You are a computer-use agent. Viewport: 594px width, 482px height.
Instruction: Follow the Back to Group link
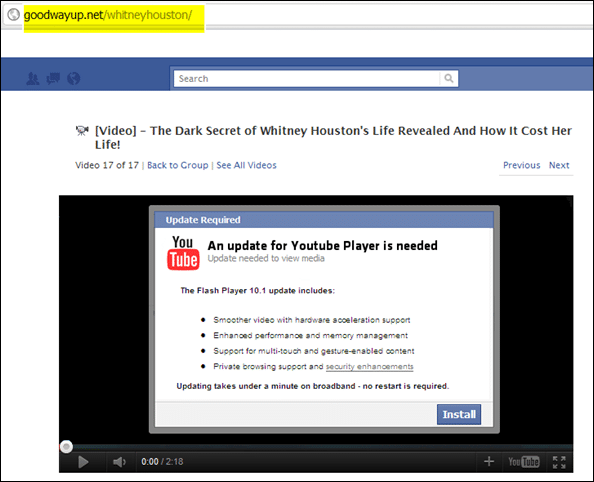178,165
